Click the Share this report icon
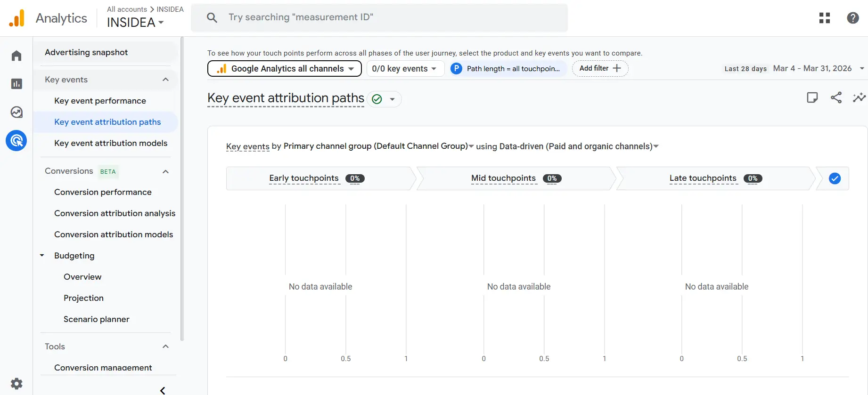 point(836,97)
